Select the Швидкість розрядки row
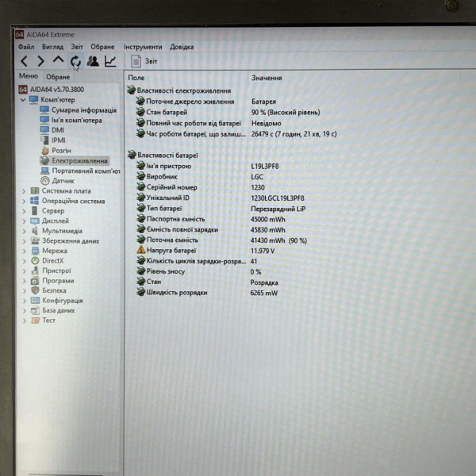Image resolution: width=476 pixels, height=476 pixels. 207,293
